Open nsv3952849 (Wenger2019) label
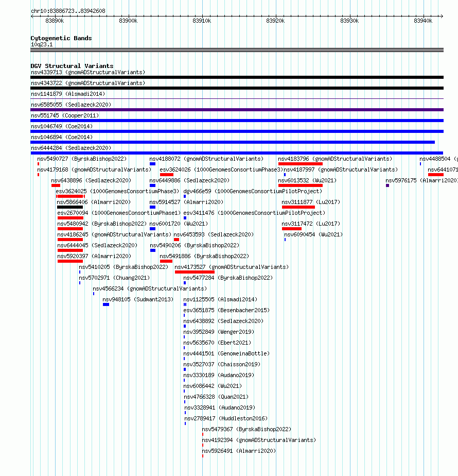 pos(219,332)
